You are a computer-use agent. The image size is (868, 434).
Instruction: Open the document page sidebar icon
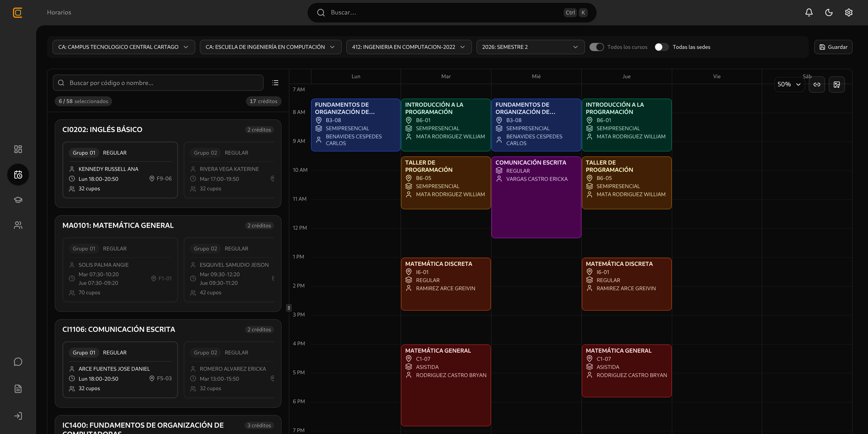coord(18,389)
